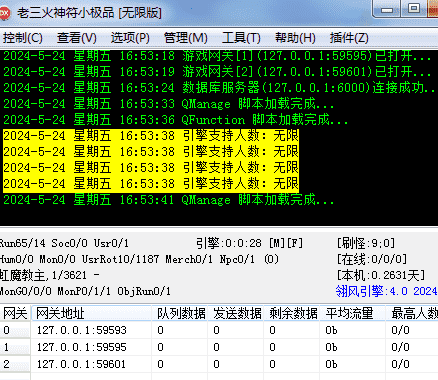The width and height of the screenshot is (438, 380).
Task: Click log line 游戏网关[2] 已打开
Action: click(x=217, y=72)
